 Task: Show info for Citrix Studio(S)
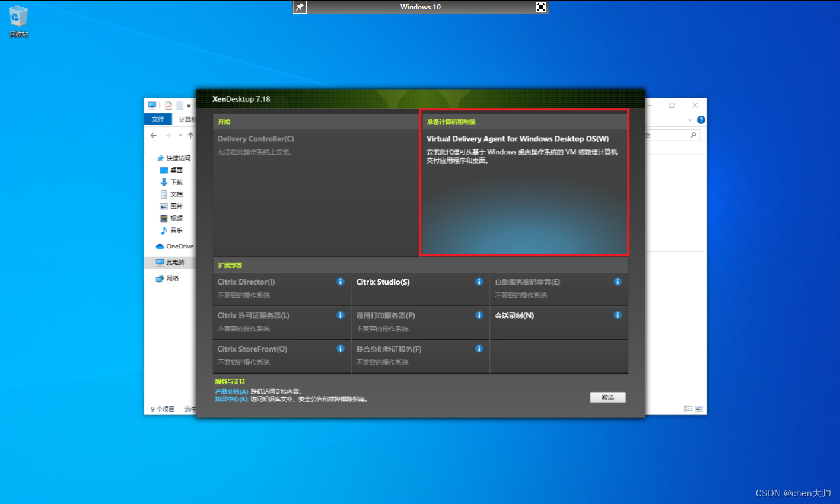[x=479, y=282]
